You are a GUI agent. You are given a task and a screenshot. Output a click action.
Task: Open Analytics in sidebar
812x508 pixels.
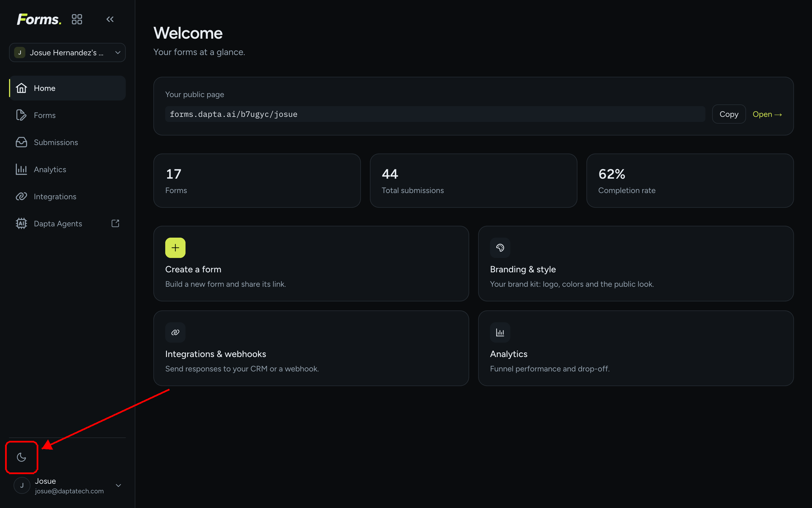tap(67, 169)
